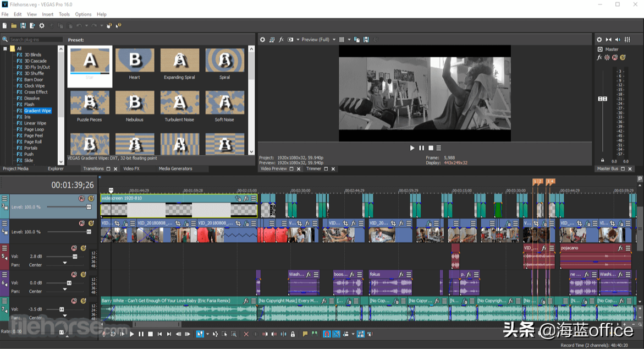This screenshot has height=349, width=644.
Task: Switch to the Video FX tab
Action: click(x=131, y=168)
